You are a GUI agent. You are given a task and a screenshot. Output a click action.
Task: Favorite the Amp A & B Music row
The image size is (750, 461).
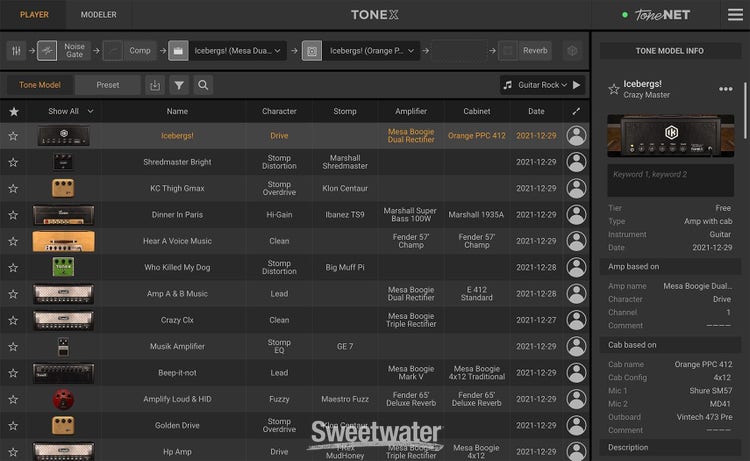tap(13, 294)
